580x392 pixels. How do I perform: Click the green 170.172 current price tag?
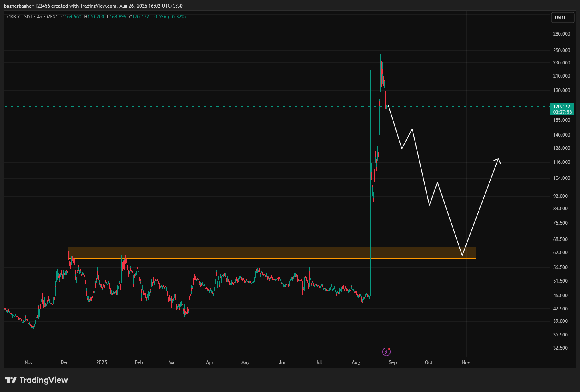pos(561,107)
